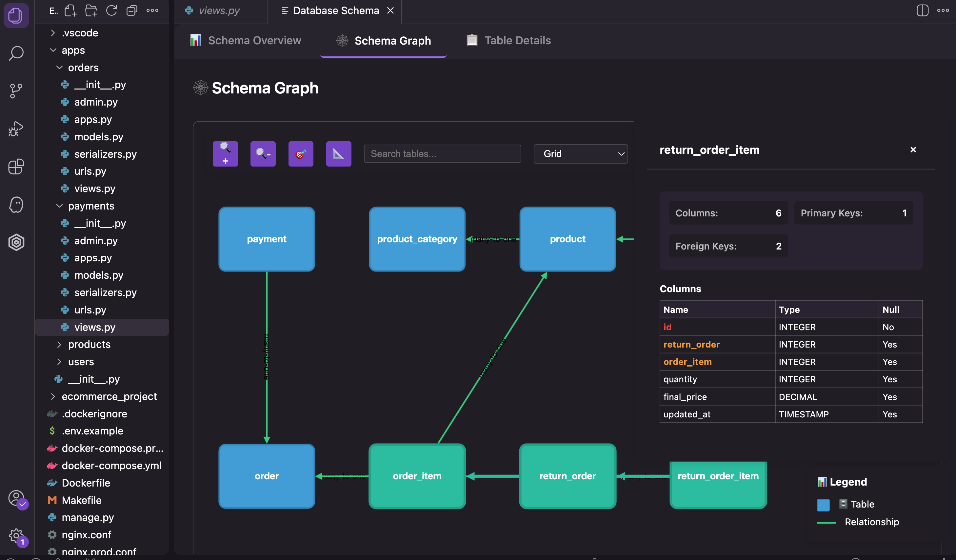956x560 pixels.
Task: Refresh the explorer file tree
Action: click(x=111, y=10)
